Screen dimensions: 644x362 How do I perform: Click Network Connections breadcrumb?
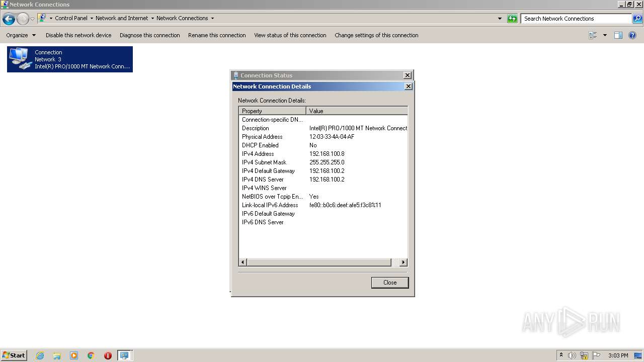182,18
